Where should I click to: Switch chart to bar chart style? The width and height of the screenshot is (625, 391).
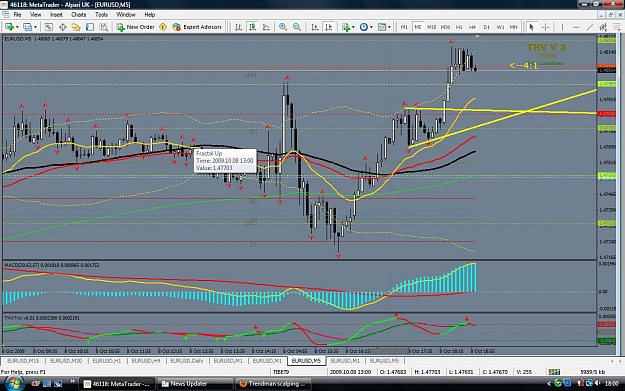[x=238, y=27]
